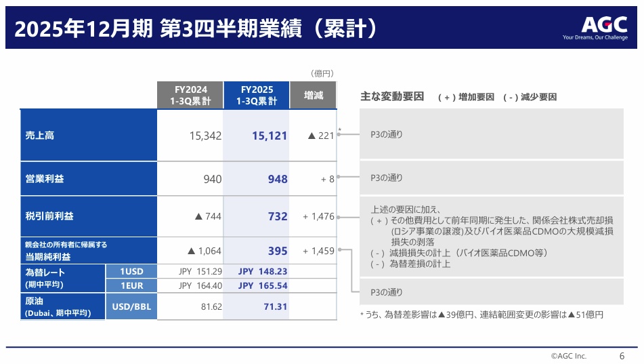Image resolution: width=644 pixels, height=364 pixels.
Task: Select the FY2024 sales value 15,342
Action: pos(205,136)
